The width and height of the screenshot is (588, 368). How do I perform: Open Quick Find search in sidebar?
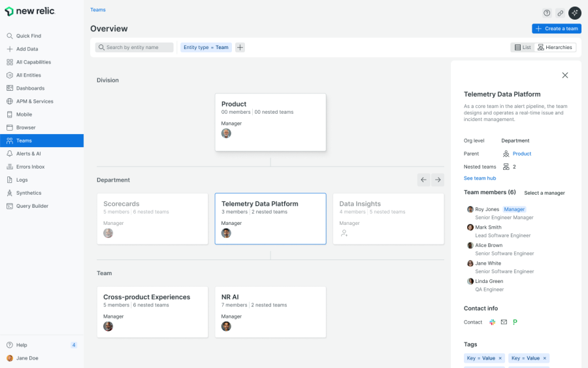click(42, 36)
